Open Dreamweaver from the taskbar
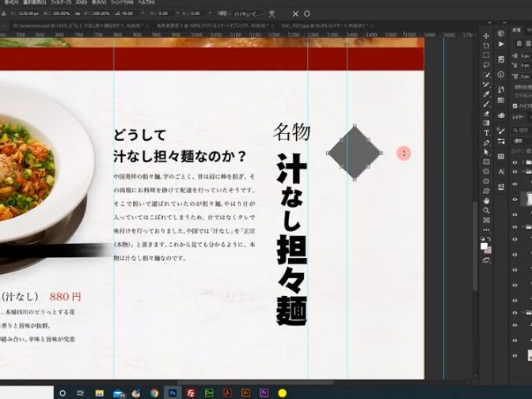 point(209,393)
